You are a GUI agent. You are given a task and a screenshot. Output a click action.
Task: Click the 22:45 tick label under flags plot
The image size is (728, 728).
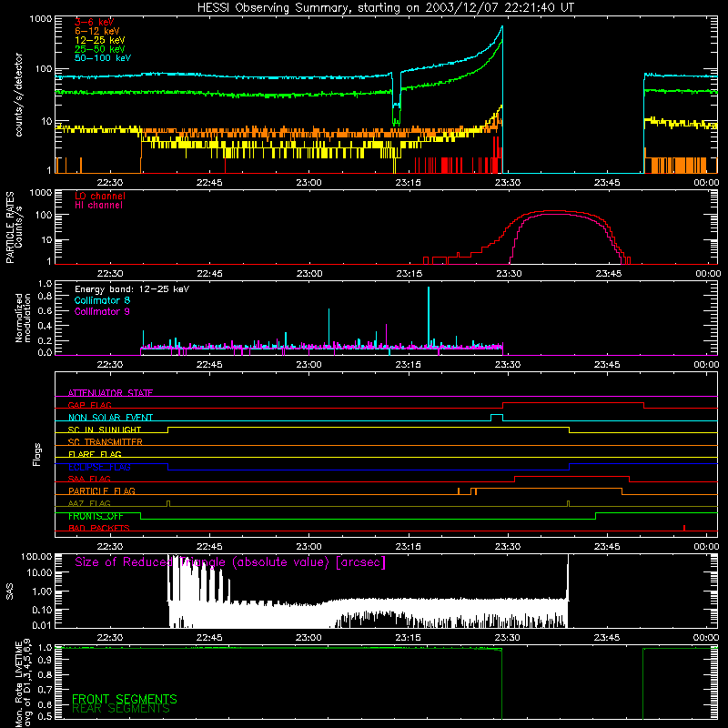[209, 547]
